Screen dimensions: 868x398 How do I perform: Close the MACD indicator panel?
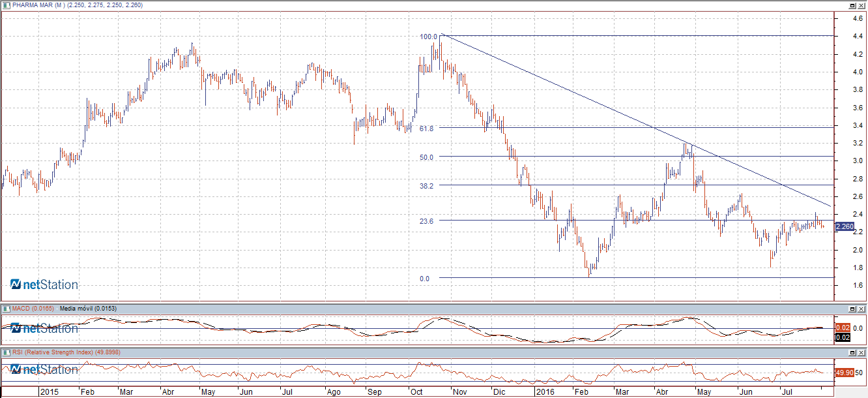point(861,308)
